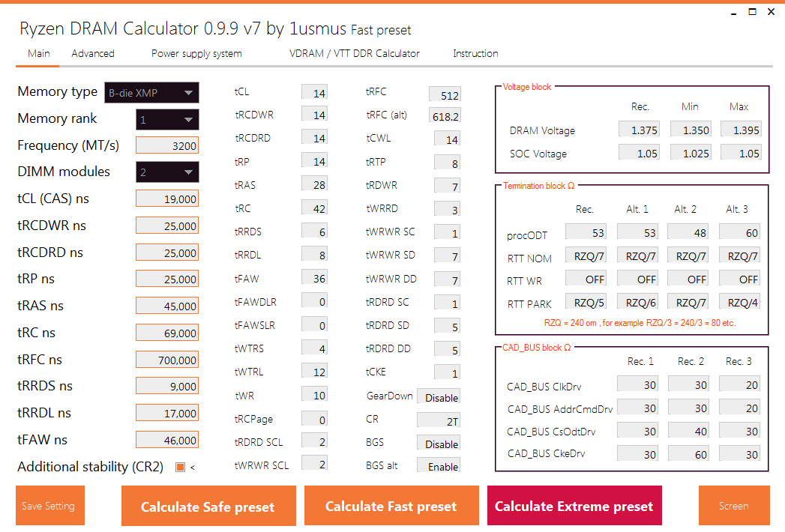Select CAD_BUS AddrCmdDrv Rec. 1 value 30
This screenshot has height=532, width=785.
click(x=638, y=408)
